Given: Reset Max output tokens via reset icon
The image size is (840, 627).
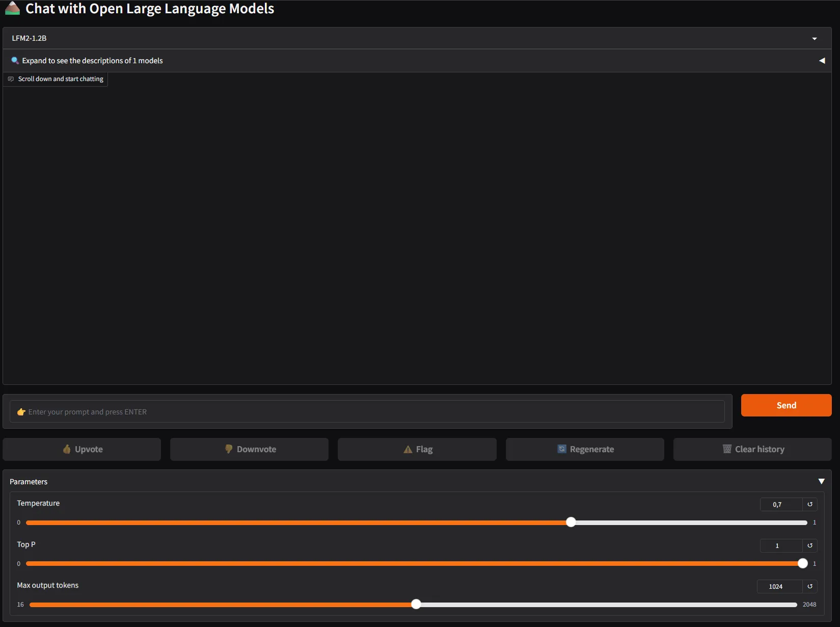Looking at the screenshot, I should tap(809, 586).
